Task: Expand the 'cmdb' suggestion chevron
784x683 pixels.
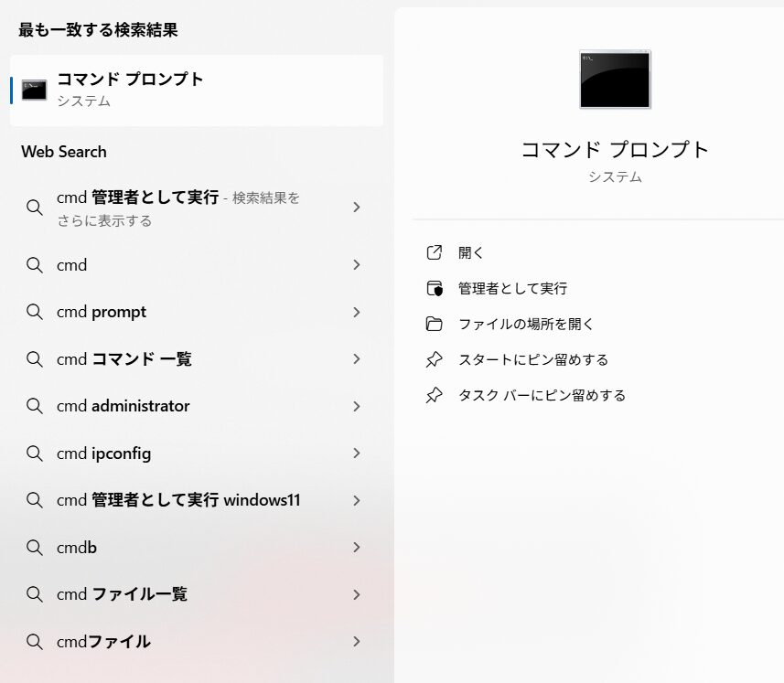Action: click(x=357, y=547)
